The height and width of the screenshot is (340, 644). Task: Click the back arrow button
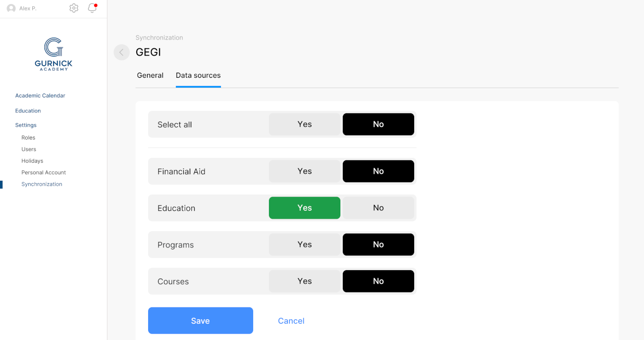[121, 52]
